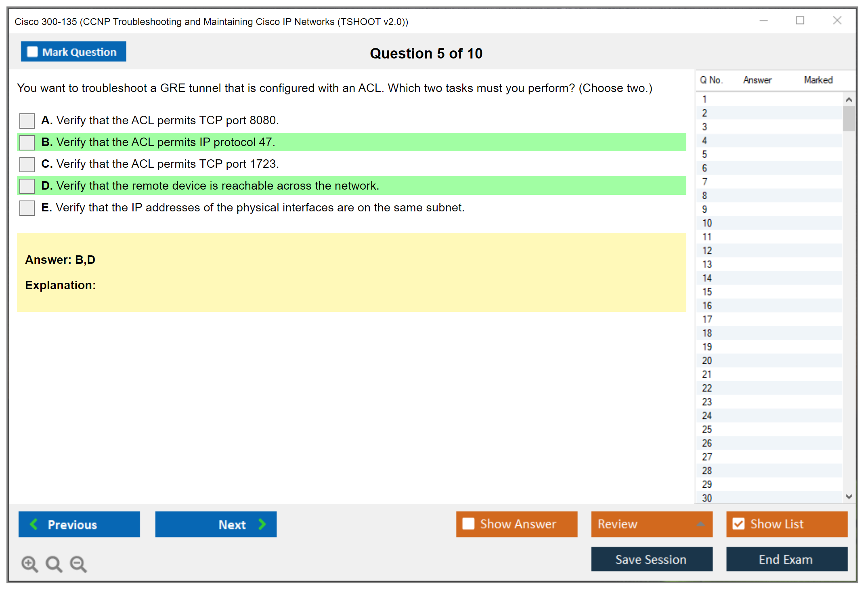Screen dimensions: 868x593
Task: Check option B IP protocol 47
Action: click(27, 142)
